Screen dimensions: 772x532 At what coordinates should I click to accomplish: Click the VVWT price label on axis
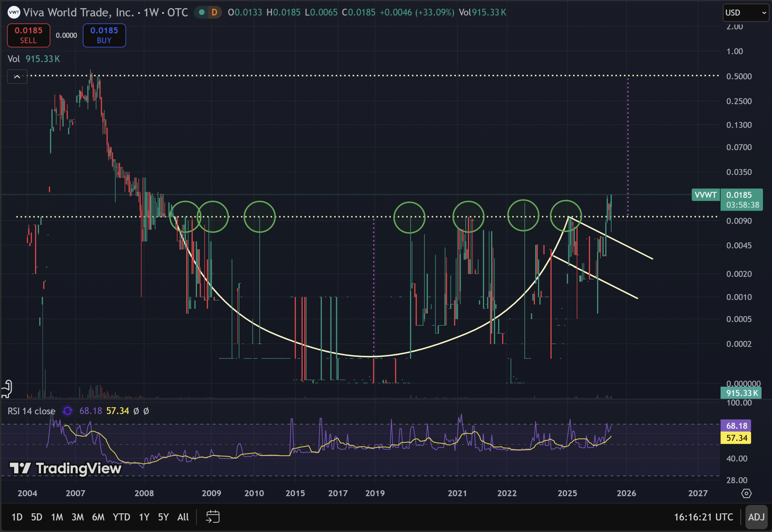tap(705, 195)
